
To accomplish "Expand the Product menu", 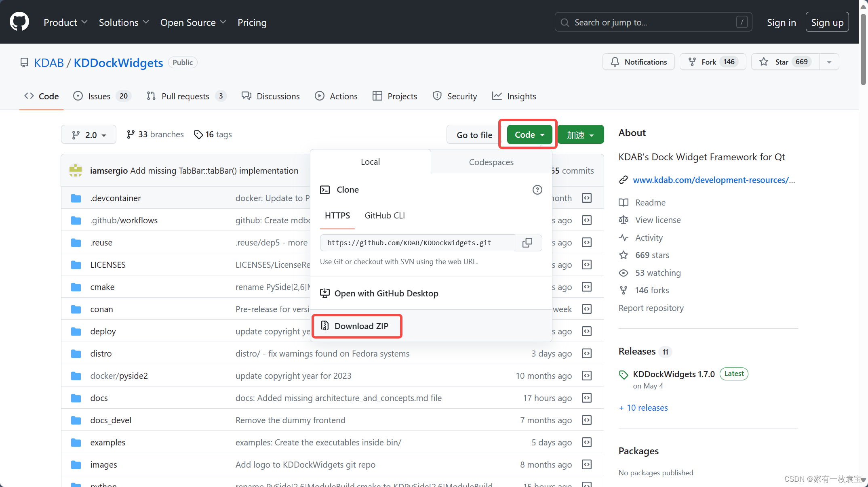I will (65, 22).
